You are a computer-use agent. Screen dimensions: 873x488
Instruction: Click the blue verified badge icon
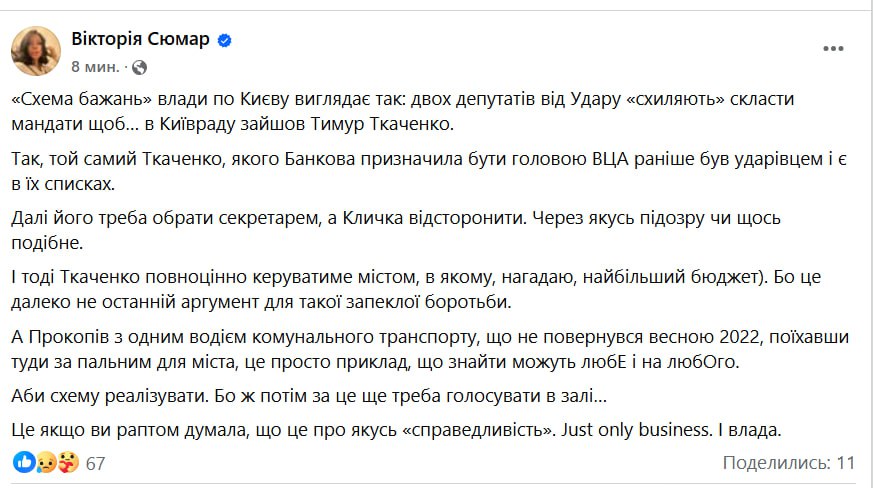(x=224, y=40)
